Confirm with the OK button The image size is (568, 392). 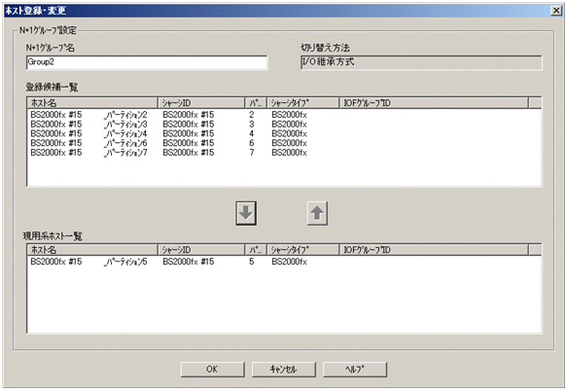(x=213, y=370)
